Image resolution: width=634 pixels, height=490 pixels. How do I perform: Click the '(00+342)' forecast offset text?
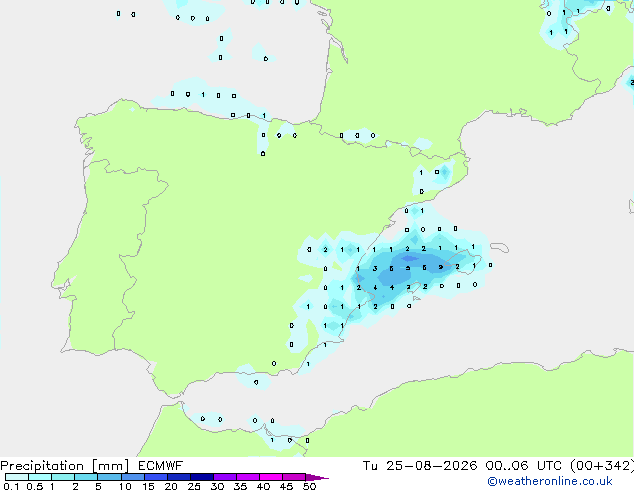click(x=602, y=466)
